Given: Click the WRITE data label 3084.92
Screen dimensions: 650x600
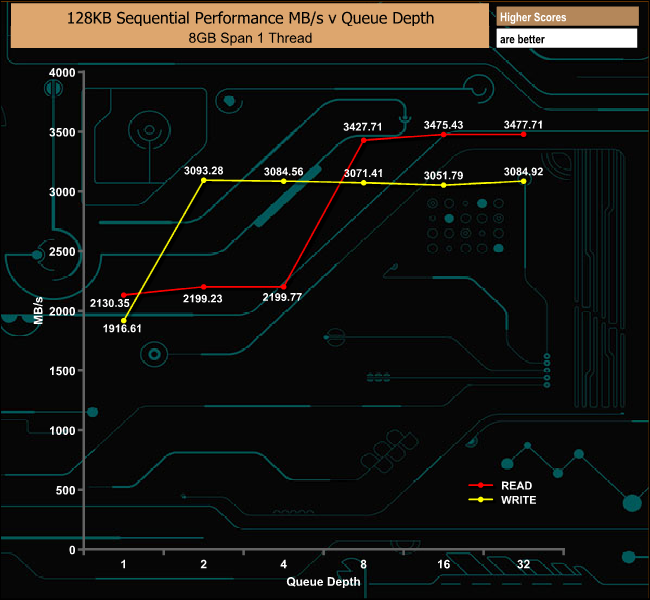Looking at the screenshot, I should click(x=523, y=172).
